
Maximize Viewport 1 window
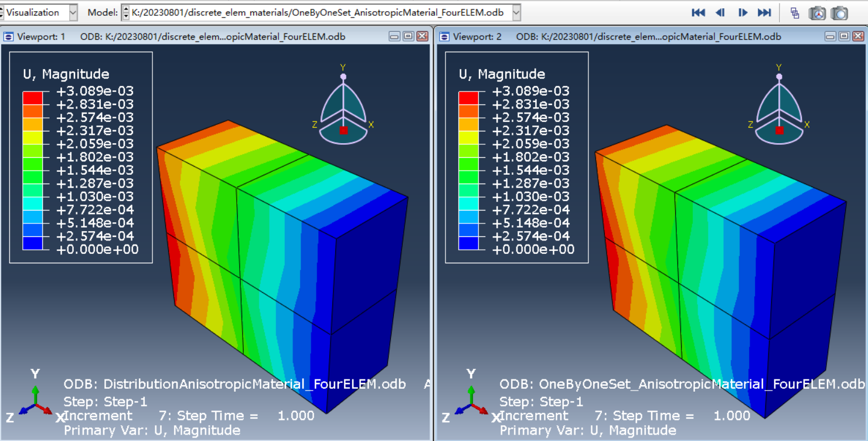point(408,36)
